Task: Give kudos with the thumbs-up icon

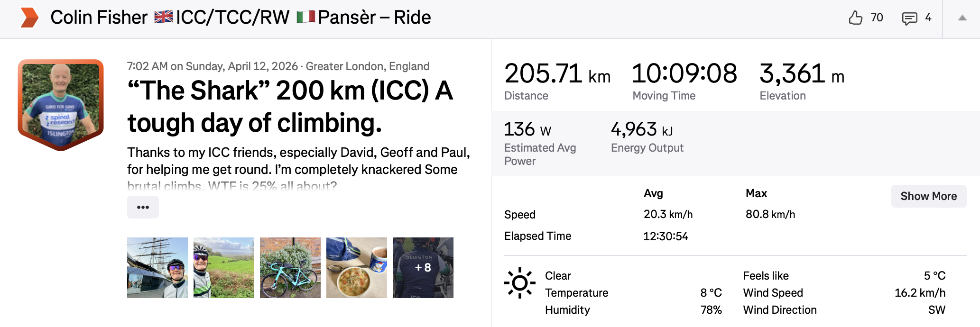Action: (x=855, y=18)
